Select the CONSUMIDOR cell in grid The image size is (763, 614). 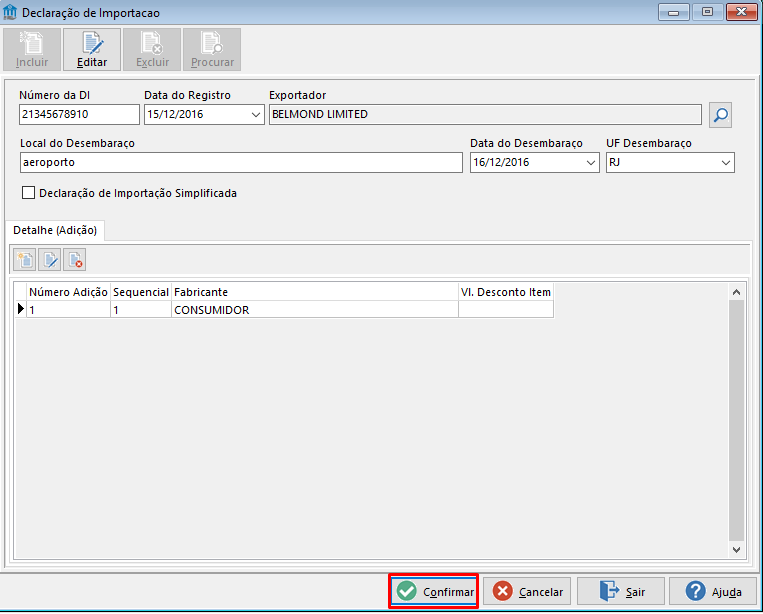(x=315, y=309)
